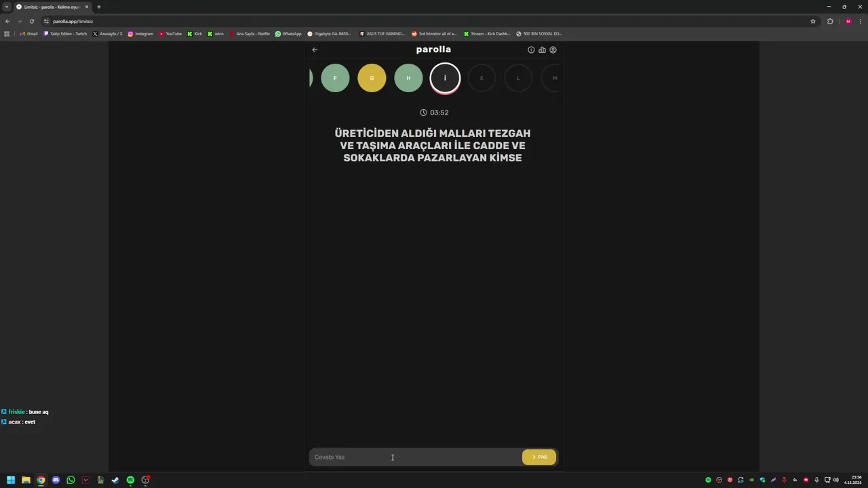Open the statistics bar chart icon
Screen dimensions: 868x488
542,49
